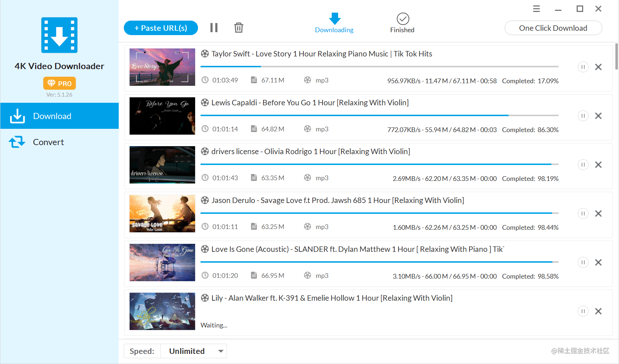
Task: Click the Waiting... status of Lily row
Action: 214,325
